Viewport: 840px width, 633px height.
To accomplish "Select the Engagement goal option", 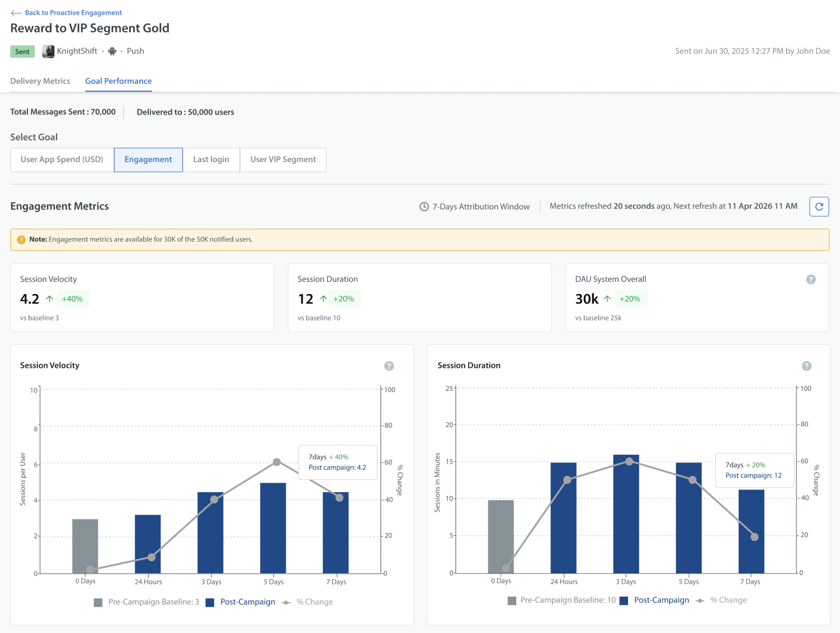I will coord(148,160).
